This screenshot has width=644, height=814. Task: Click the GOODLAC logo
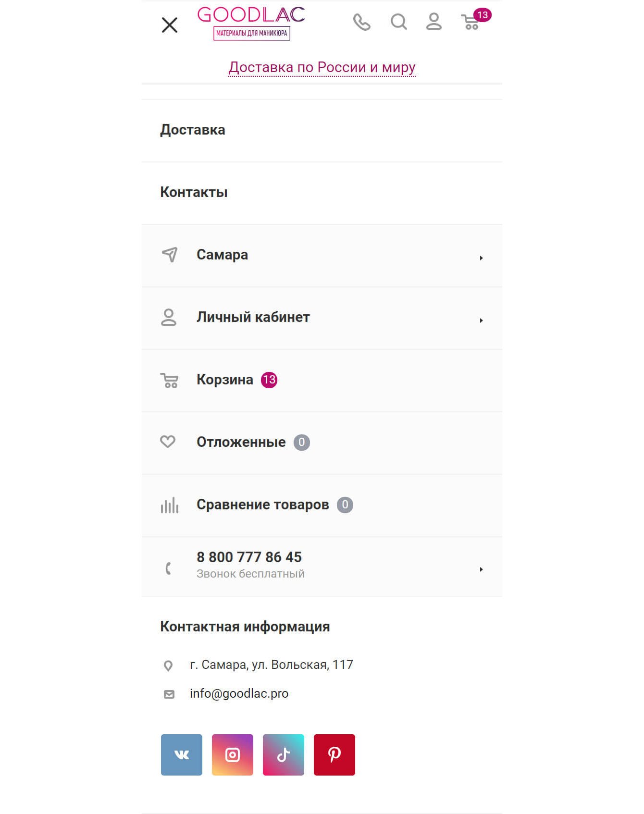(x=251, y=23)
